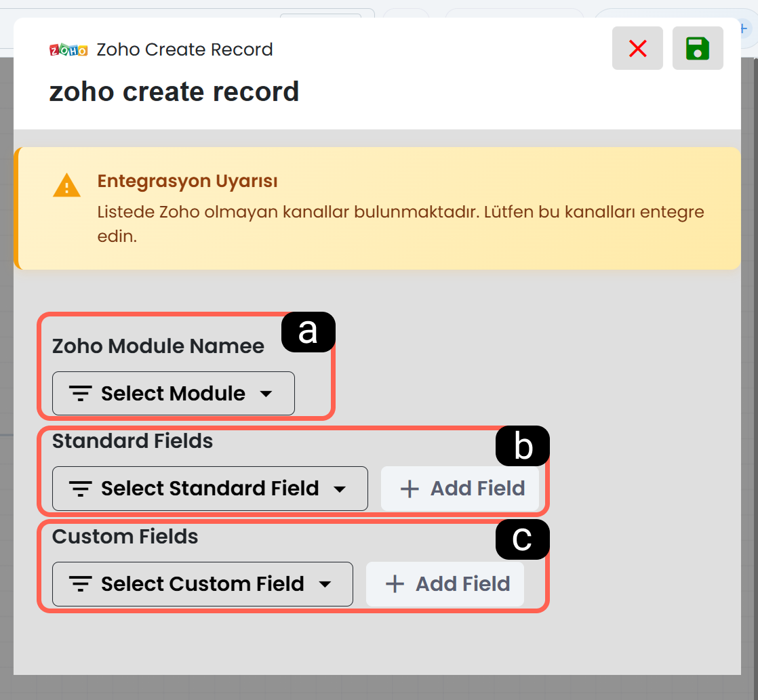Viewport: 758px width, 700px height.
Task: Click filter icon in Select Module
Action: pyautogui.click(x=80, y=393)
